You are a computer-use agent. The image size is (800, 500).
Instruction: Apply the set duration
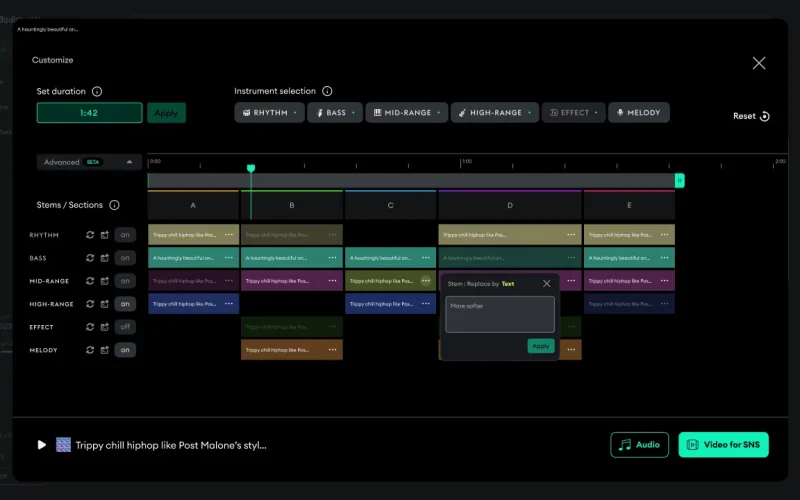[x=166, y=113]
